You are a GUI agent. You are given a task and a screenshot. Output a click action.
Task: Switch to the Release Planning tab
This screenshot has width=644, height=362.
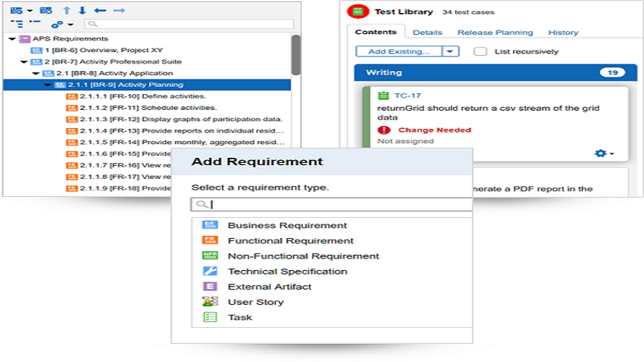pos(495,33)
